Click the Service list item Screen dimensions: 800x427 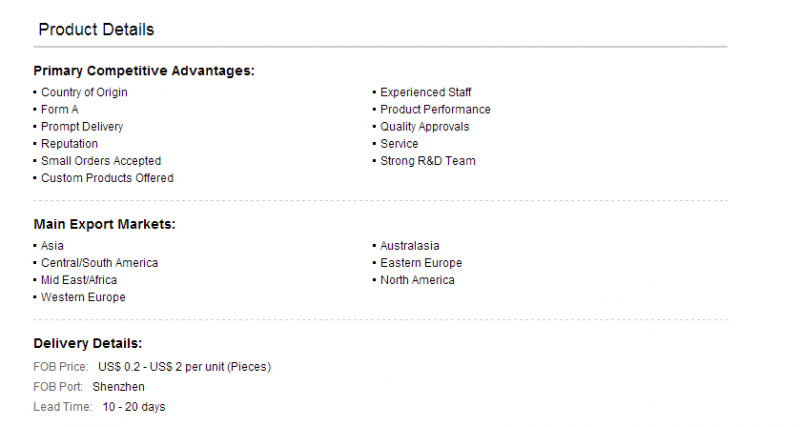tap(399, 144)
